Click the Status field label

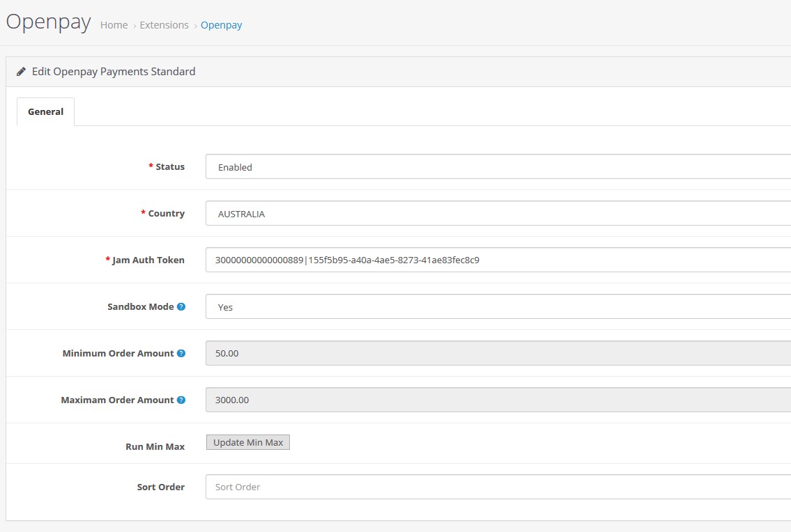(x=170, y=167)
